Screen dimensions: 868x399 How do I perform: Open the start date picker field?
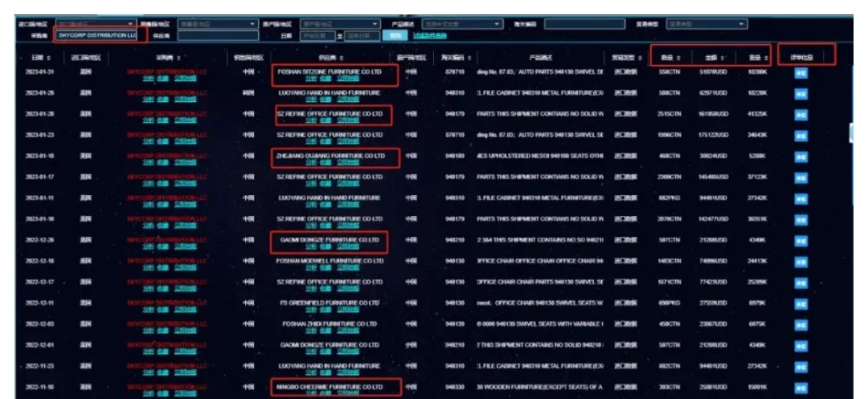pyautogui.click(x=317, y=36)
